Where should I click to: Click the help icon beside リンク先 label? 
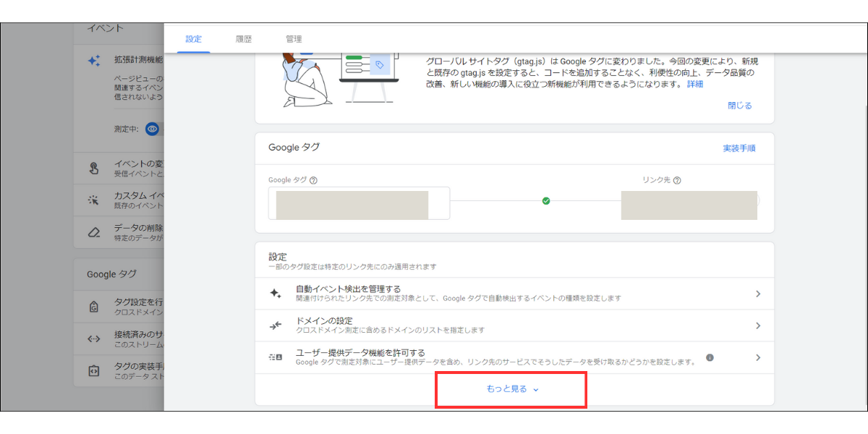(677, 181)
